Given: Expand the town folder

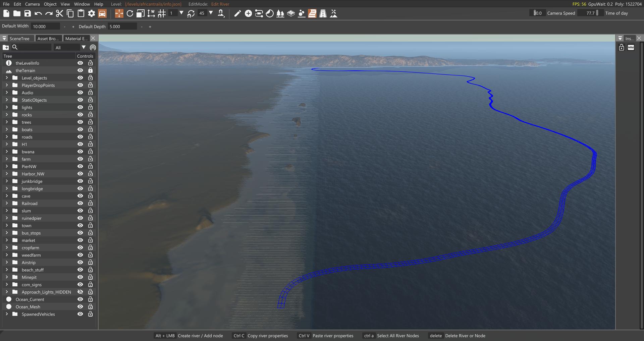Looking at the screenshot, I should coord(6,225).
